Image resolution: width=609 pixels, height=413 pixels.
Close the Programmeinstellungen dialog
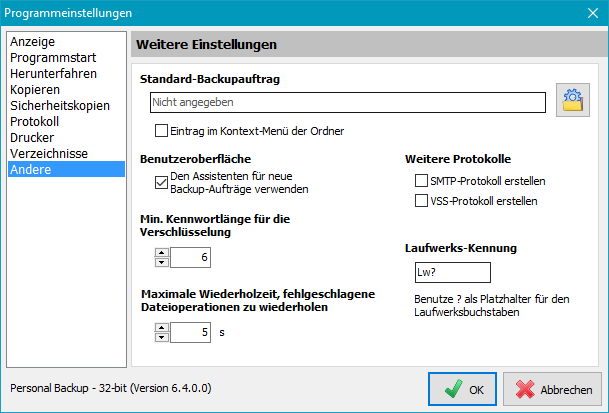593,13
